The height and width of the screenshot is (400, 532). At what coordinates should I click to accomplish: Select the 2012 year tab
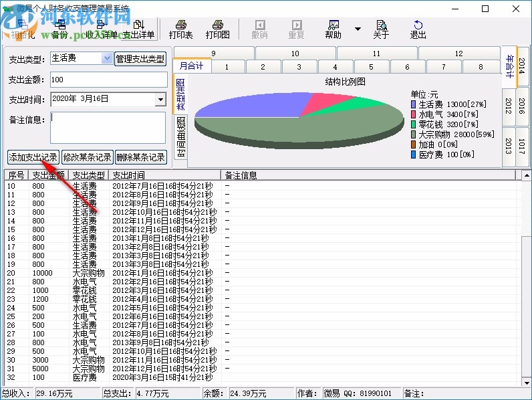509,106
